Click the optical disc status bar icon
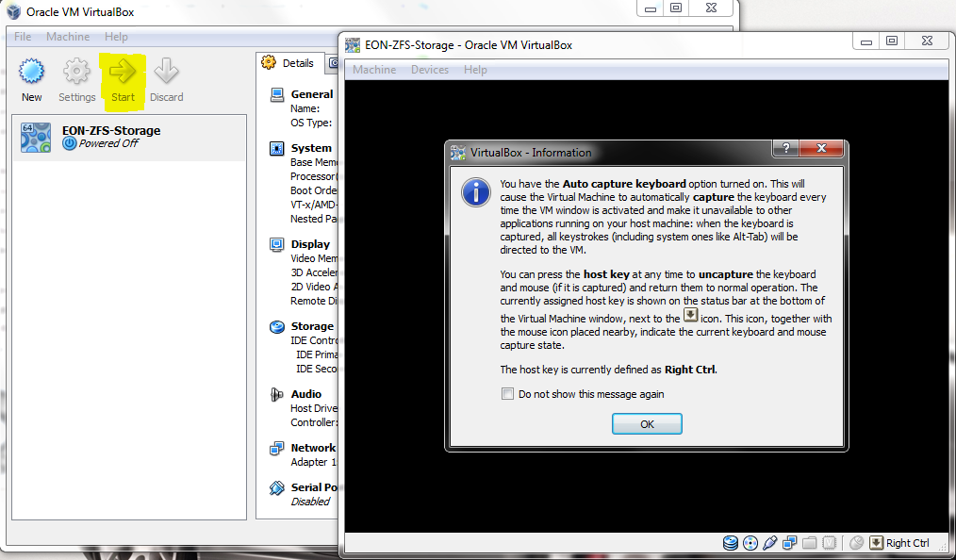 [750, 543]
